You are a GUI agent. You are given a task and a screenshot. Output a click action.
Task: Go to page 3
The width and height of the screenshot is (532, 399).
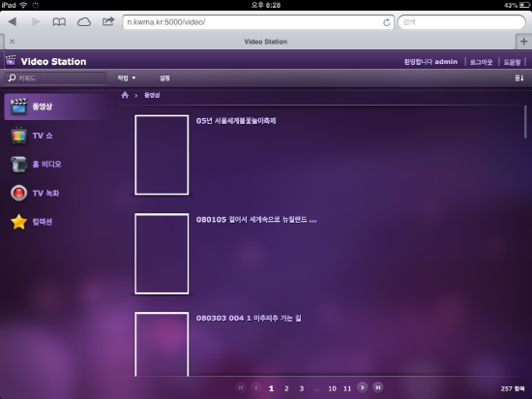point(301,388)
